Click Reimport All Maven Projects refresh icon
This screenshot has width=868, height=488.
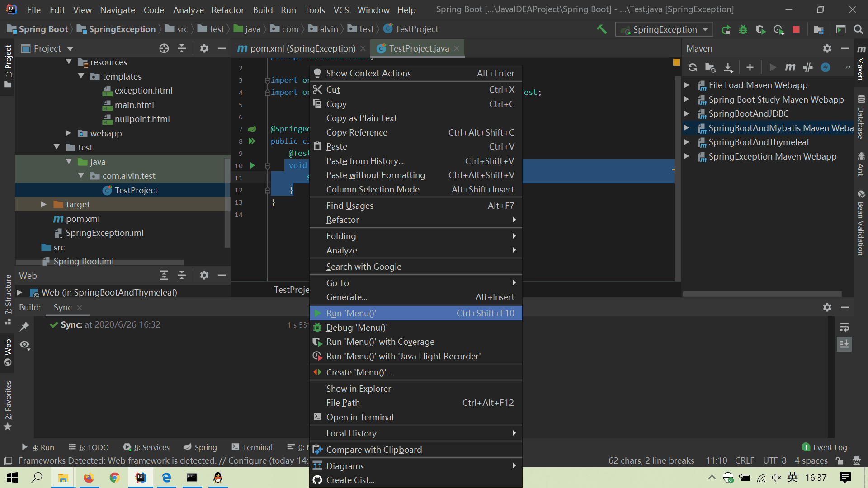pos(692,67)
